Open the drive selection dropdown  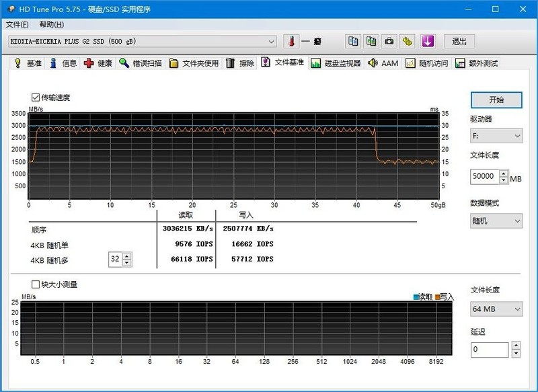(272, 41)
